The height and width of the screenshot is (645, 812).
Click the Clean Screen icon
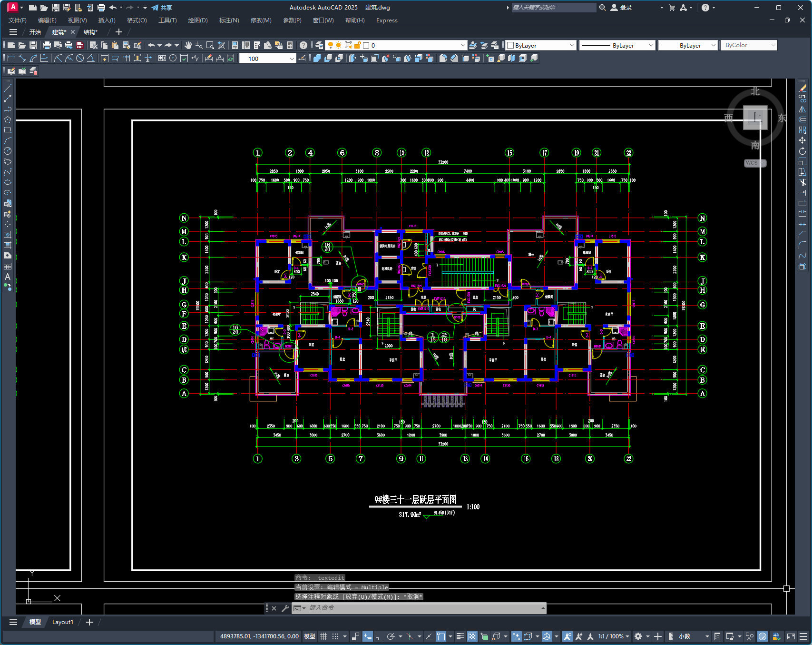click(791, 636)
